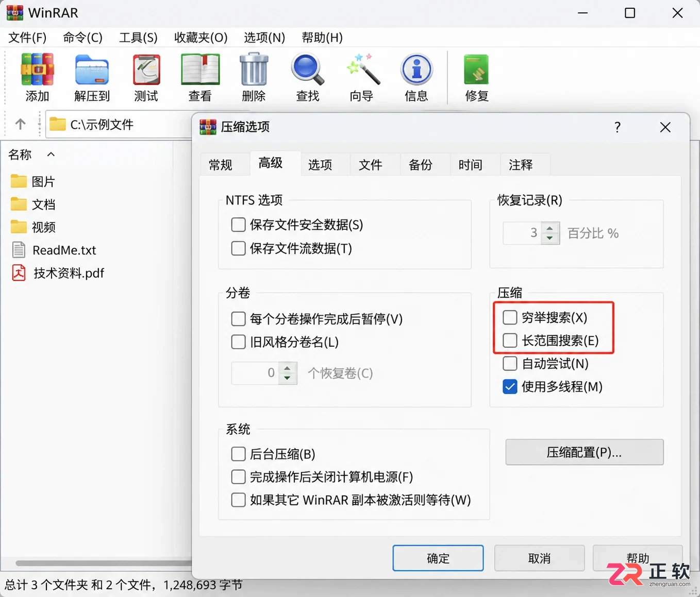
Task: Click the 测试 (Test) toolbar icon
Action: (146, 70)
